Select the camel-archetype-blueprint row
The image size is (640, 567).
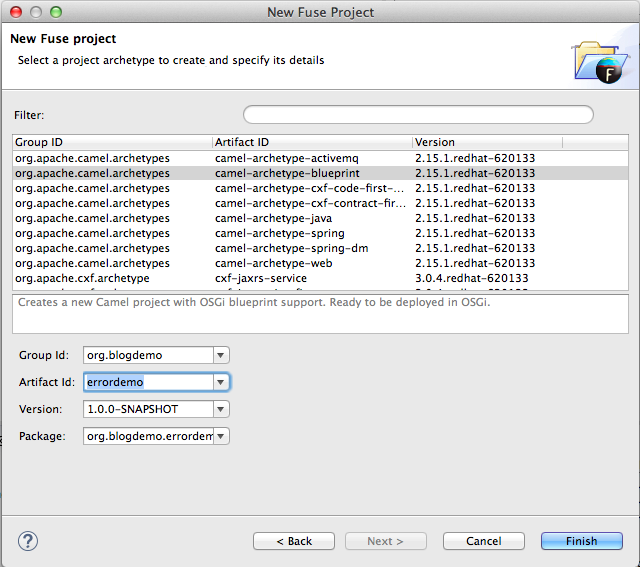coord(320,173)
